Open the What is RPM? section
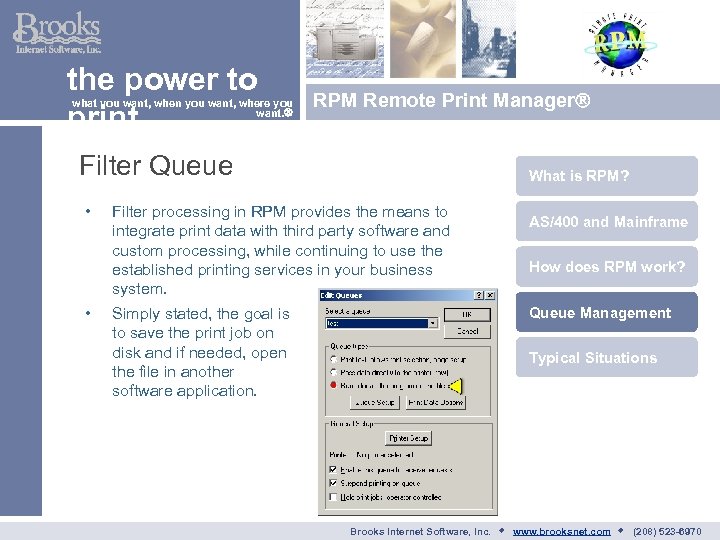720x540 pixels. [607, 176]
